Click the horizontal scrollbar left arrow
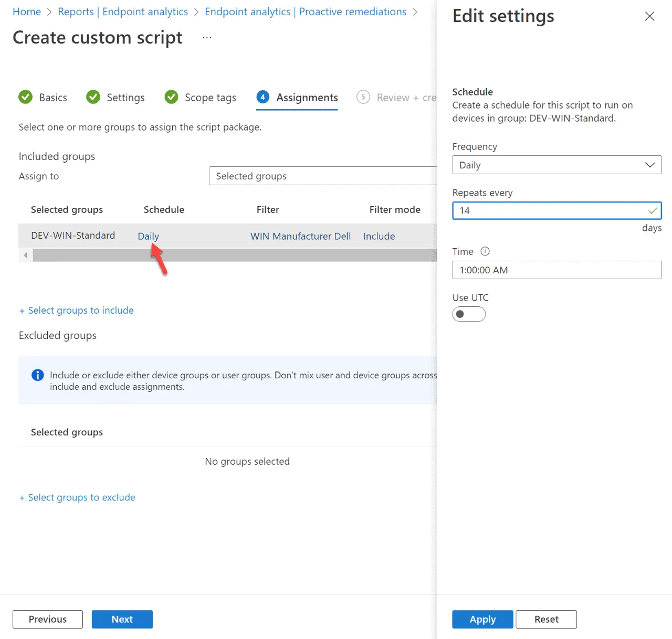This screenshot has width=672, height=639. [x=25, y=255]
